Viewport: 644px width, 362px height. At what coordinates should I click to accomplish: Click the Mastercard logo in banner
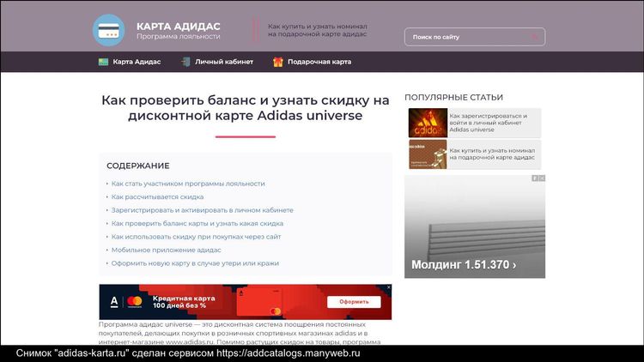coord(134,302)
